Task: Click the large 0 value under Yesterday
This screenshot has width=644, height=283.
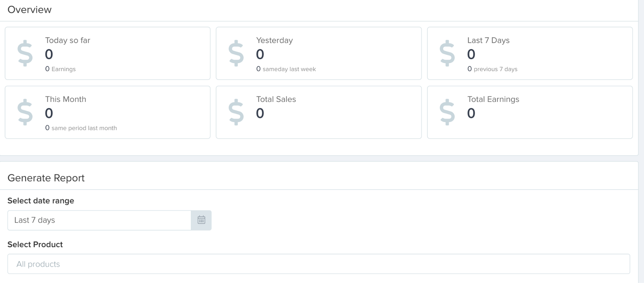Action: (260, 54)
